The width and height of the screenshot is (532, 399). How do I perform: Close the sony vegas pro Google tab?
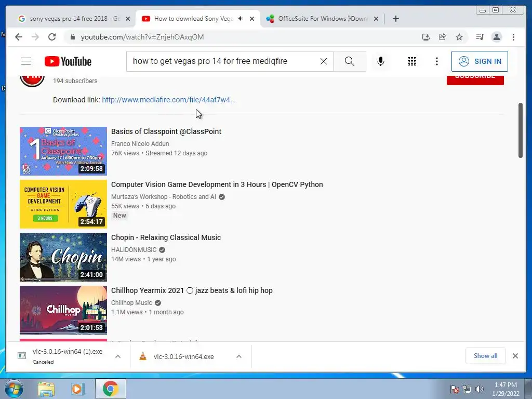click(128, 19)
